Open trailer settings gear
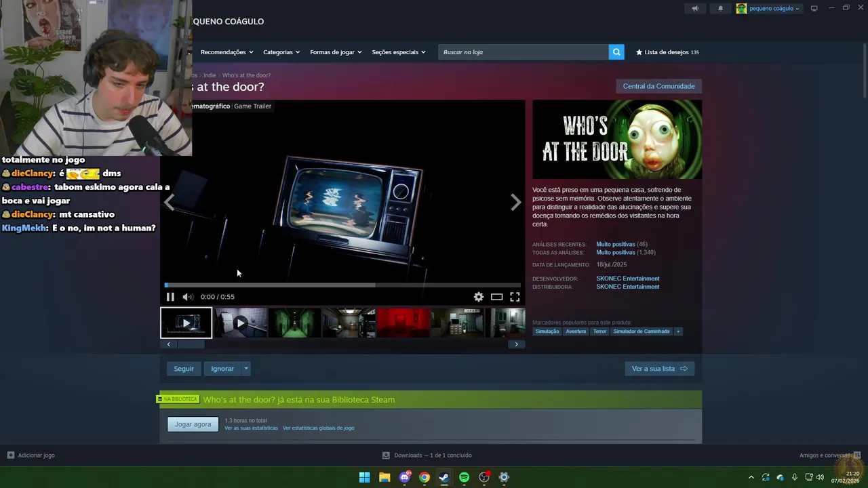The width and height of the screenshot is (868, 488). tap(479, 297)
